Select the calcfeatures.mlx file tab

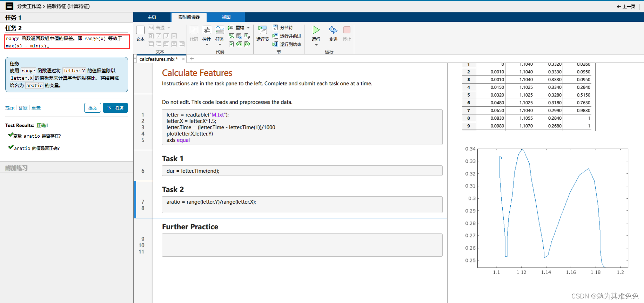159,59
